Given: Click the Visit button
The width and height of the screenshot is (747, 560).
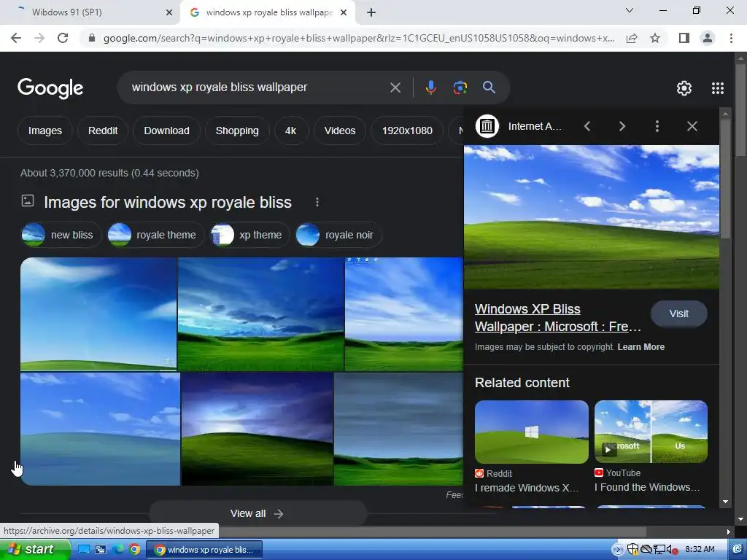Looking at the screenshot, I should [679, 314].
